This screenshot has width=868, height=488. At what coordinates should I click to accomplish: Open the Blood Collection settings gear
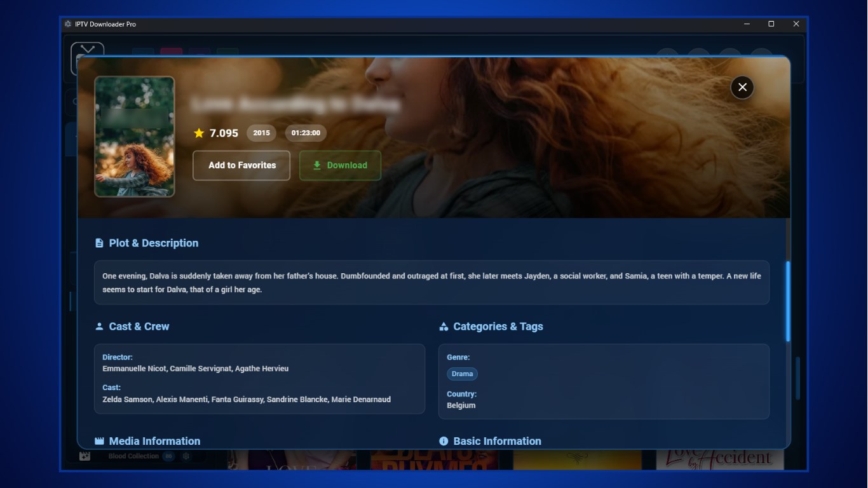[186, 455]
